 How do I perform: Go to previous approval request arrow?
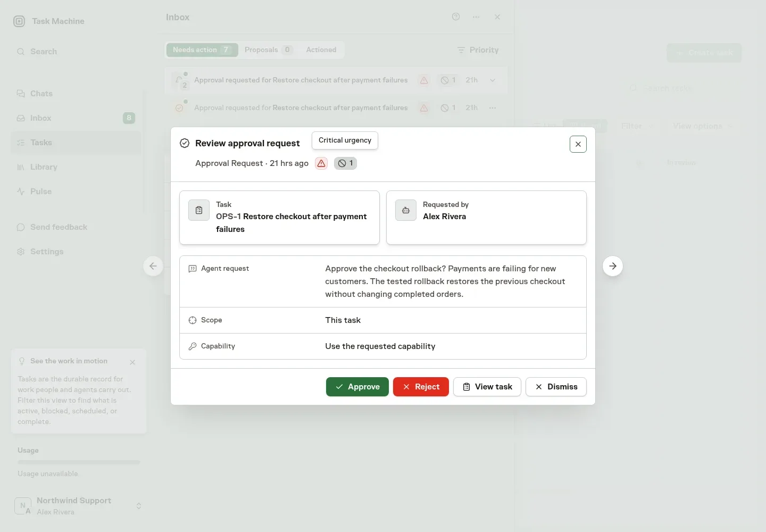coord(153,266)
